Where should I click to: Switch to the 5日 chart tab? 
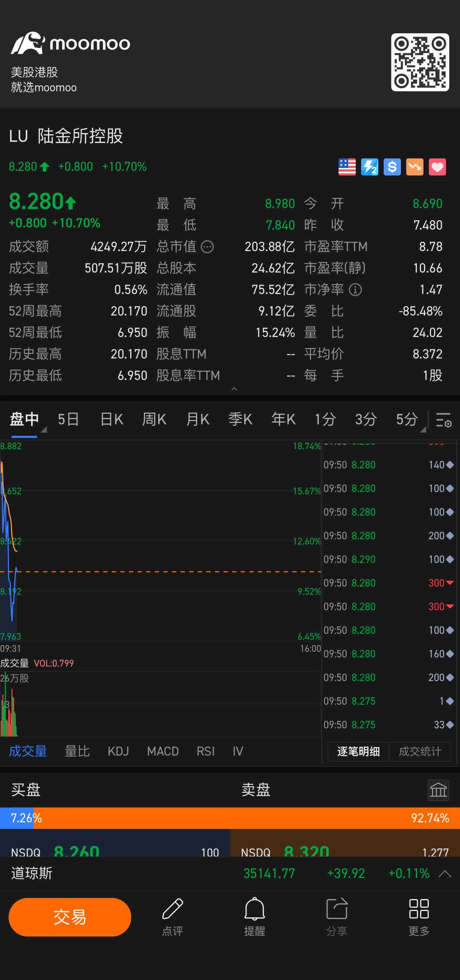tap(68, 419)
